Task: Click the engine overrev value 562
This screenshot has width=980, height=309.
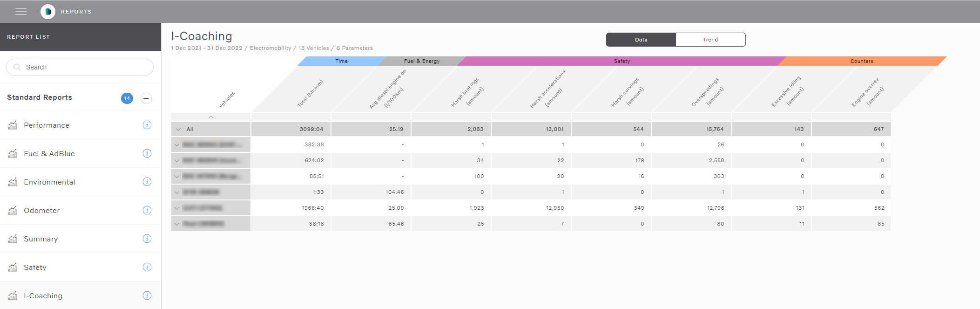Action: 879,208
